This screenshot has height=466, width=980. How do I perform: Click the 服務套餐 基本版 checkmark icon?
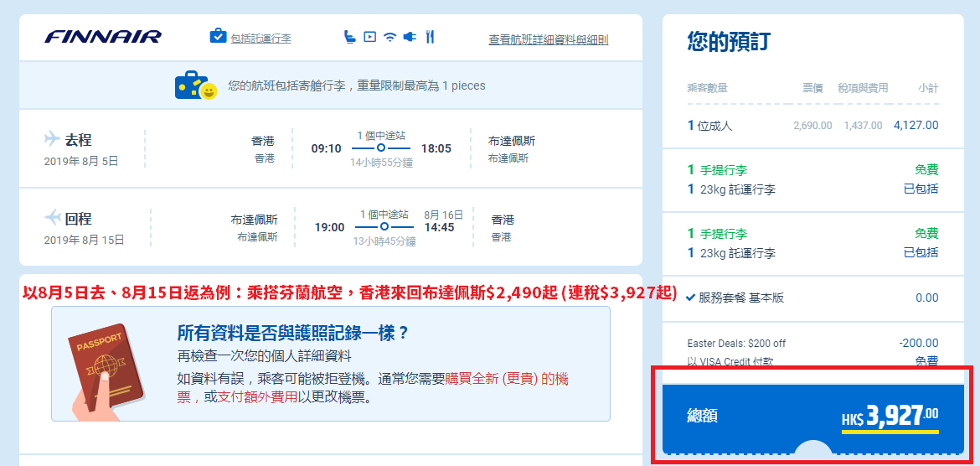click(691, 298)
